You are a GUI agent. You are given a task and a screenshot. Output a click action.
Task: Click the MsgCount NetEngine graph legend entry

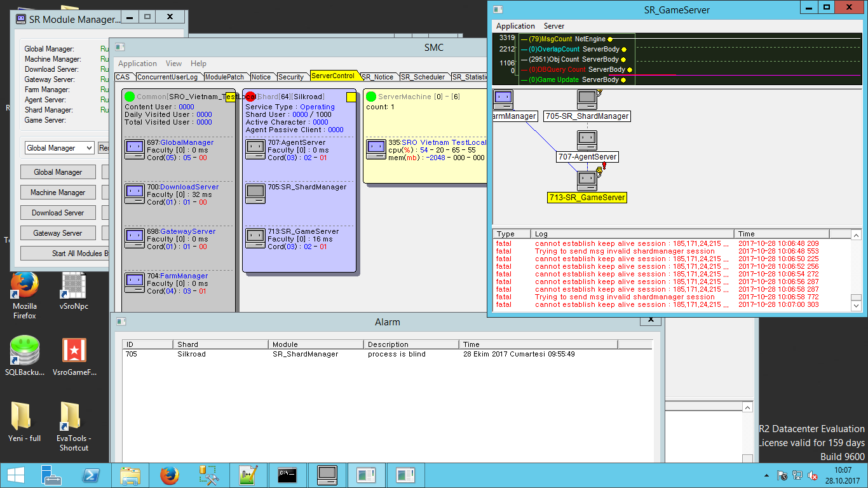[566, 39]
